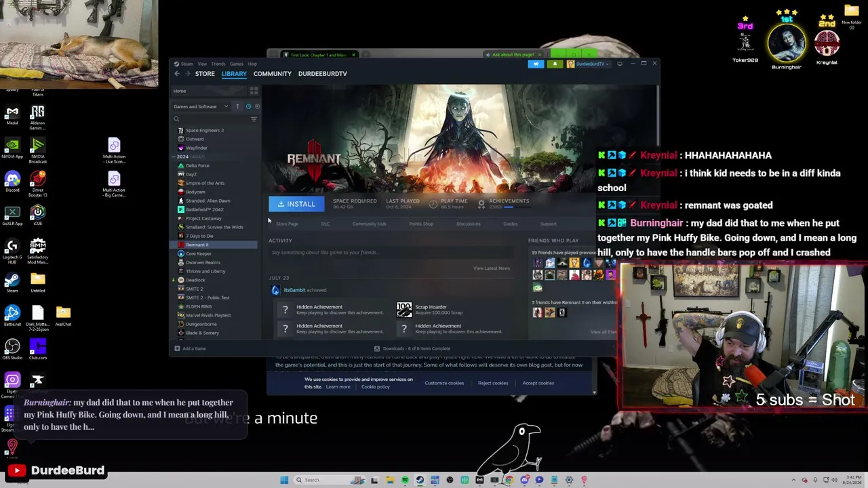Open the Games menu in Steam
Image resolution: width=868 pixels, height=488 pixels.
236,64
